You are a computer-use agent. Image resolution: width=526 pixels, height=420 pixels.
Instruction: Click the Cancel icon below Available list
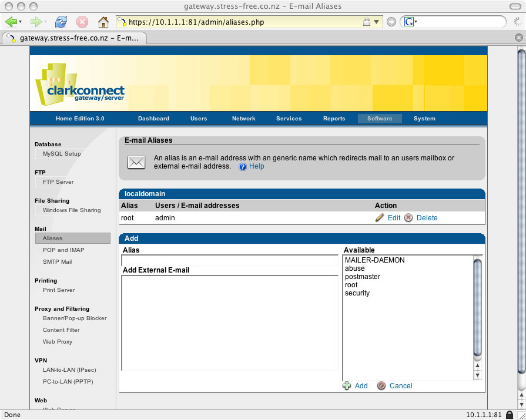point(381,386)
